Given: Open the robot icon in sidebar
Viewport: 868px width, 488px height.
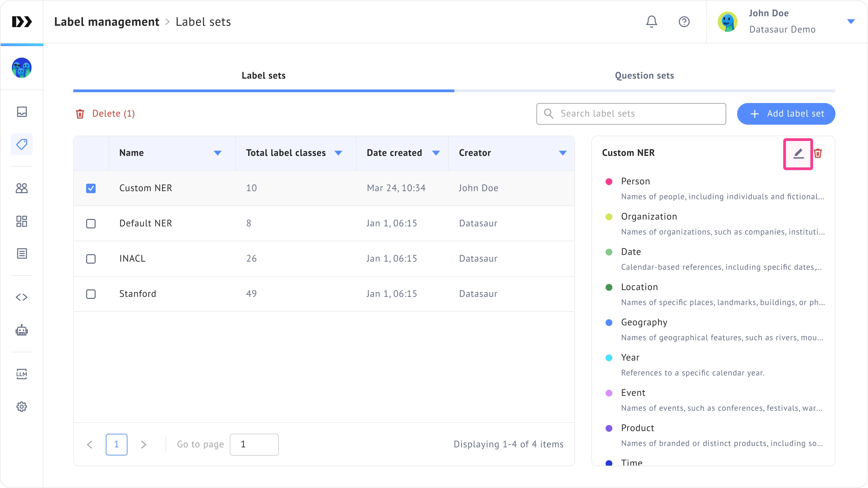Looking at the screenshot, I should [22, 330].
